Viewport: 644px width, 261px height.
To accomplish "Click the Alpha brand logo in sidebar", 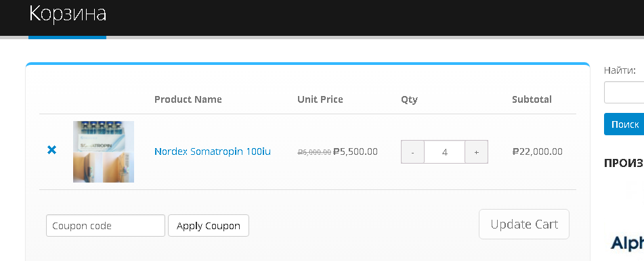I will pyautogui.click(x=627, y=243).
